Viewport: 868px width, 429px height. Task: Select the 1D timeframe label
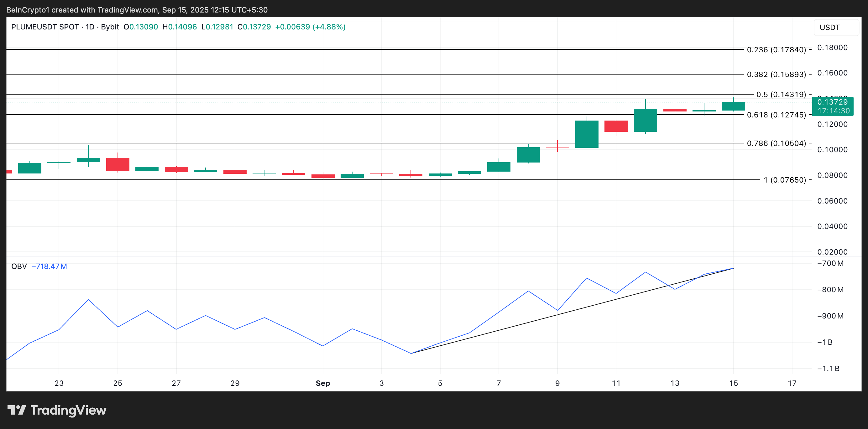coord(90,27)
